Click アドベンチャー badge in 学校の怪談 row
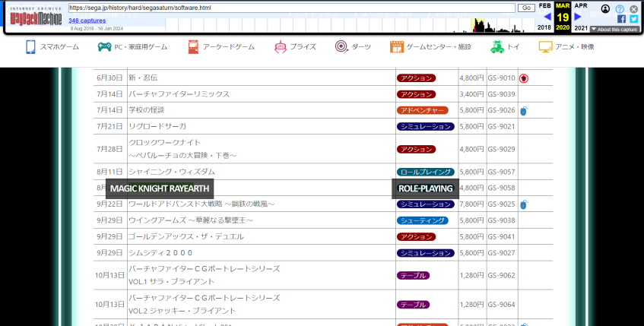644x326 pixels. tap(422, 110)
